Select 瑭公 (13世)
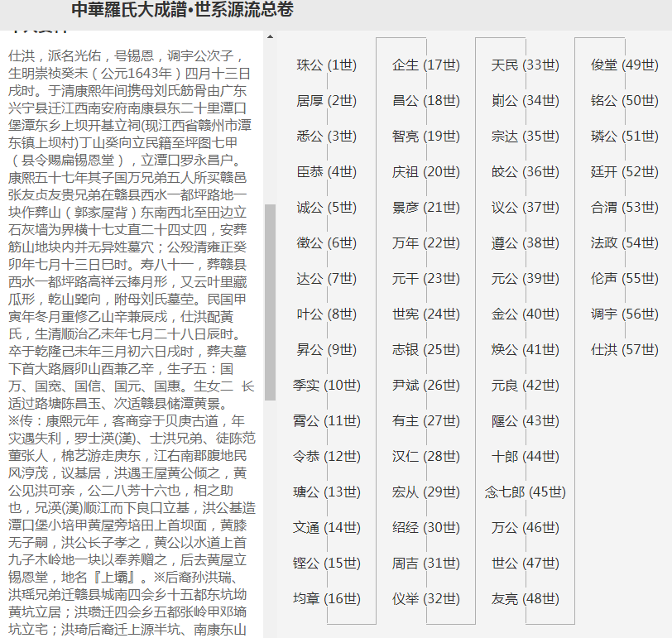Viewport: 672px width, 638px height. click(x=327, y=492)
